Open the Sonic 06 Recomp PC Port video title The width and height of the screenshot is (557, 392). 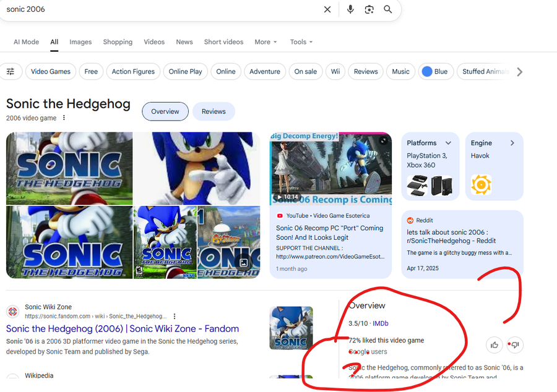click(x=330, y=232)
